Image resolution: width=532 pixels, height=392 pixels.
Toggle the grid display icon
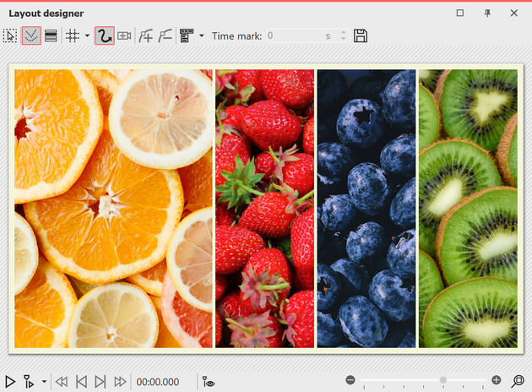[73, 35]
